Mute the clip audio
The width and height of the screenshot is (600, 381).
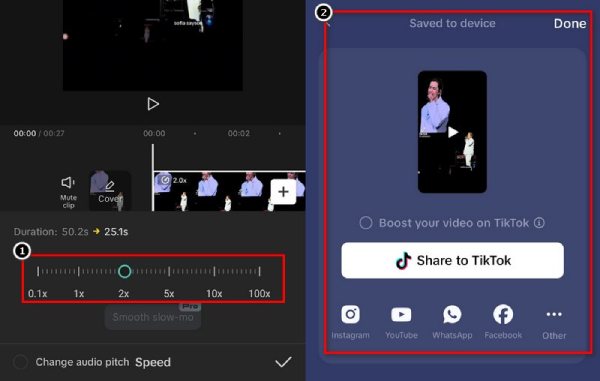pyautogui.click(x=68, y=192)
